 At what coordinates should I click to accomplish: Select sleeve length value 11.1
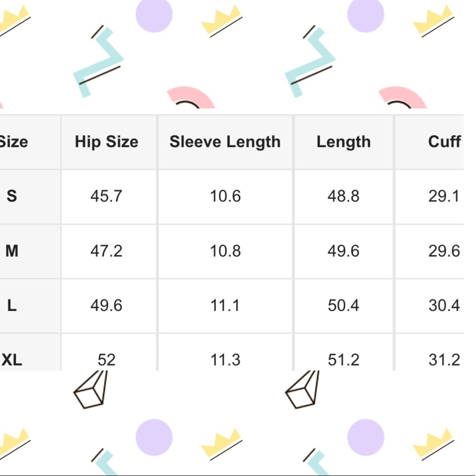point(225,306)
